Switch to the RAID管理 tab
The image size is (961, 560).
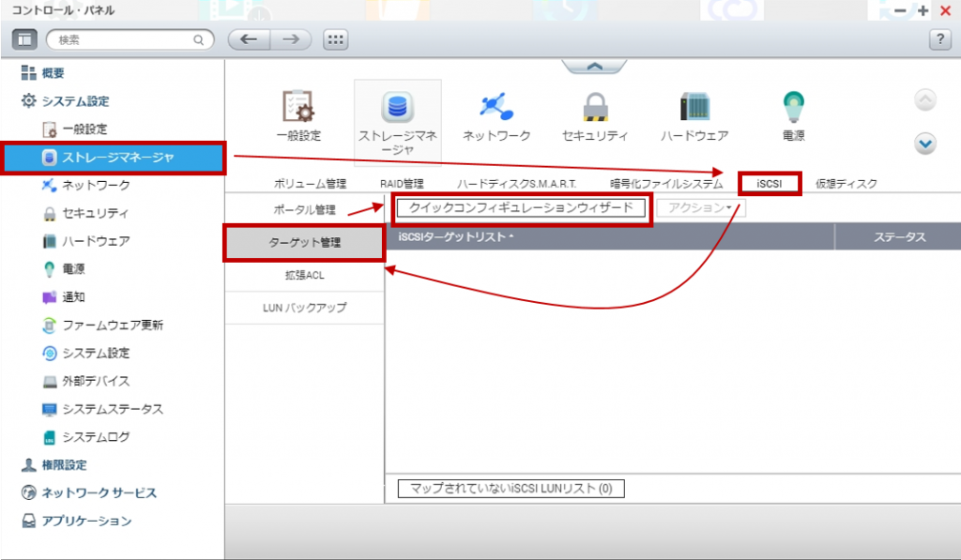point(402,183)
